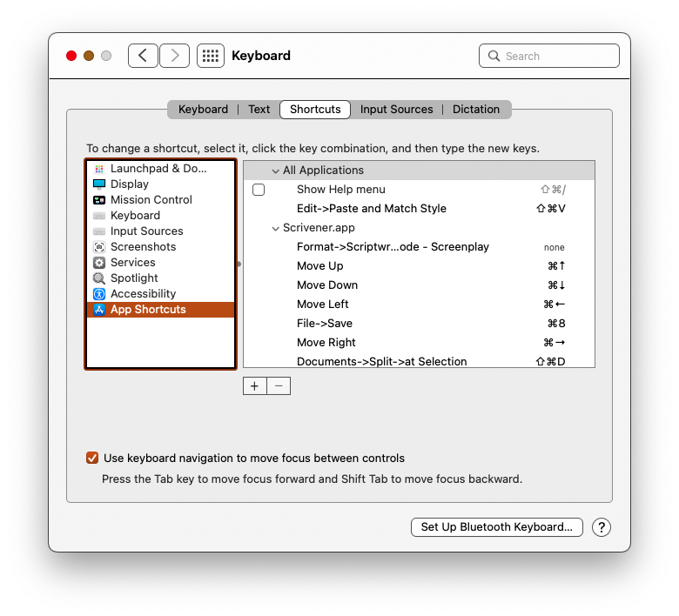
Task: Select the Services category label
Action: click(x=133, y=262)
